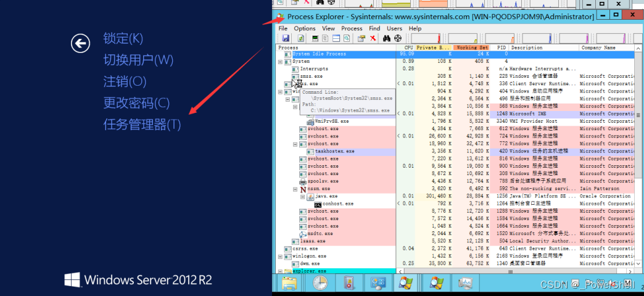
Task: Collapse the winlogon.exe tree node
Action: [x=280, y=256]
